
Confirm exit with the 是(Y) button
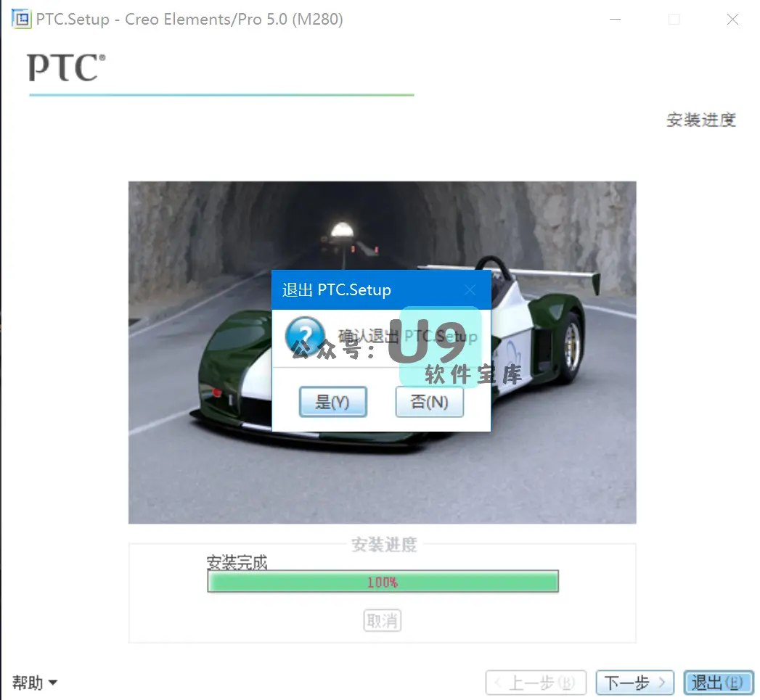(x=332, y=402)
